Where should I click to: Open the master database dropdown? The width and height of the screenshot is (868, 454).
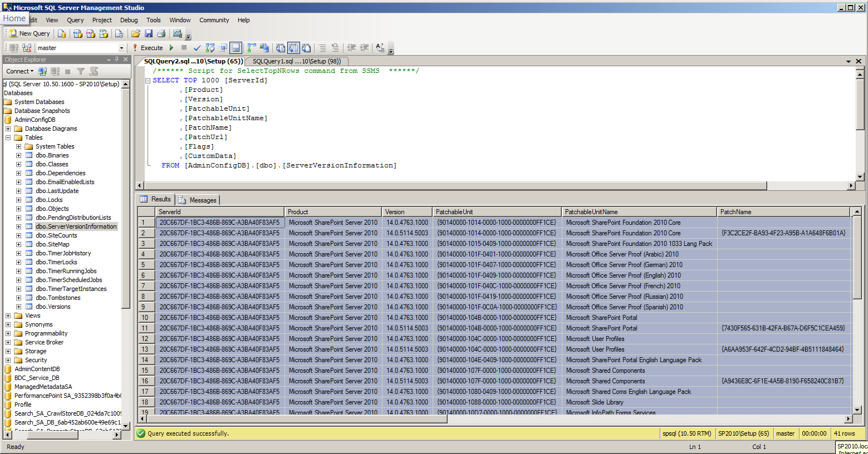click(x=121, y=48)
